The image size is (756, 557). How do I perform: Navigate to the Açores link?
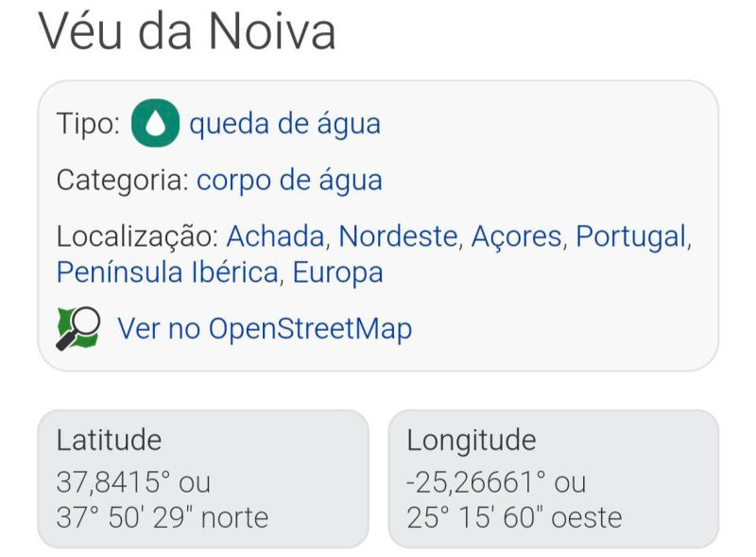tap(516, 235)
